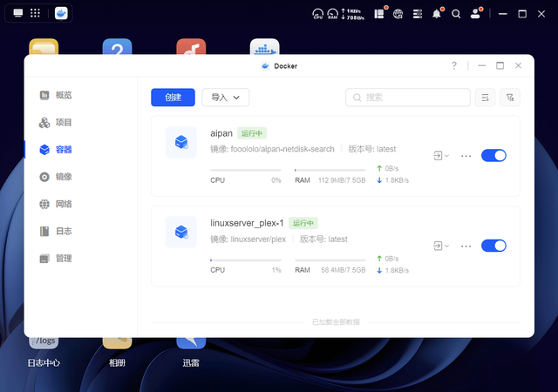Screen dimensions: 558x392
Task: Show desktop via top-left monitor icon
Action: pyautogui.click(x=17, y=13)
